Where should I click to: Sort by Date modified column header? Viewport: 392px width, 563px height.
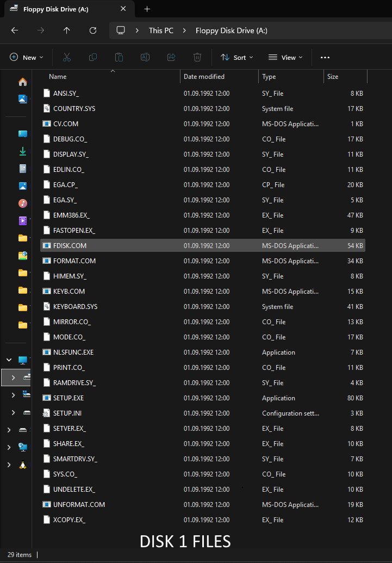[x=204, y=77]
